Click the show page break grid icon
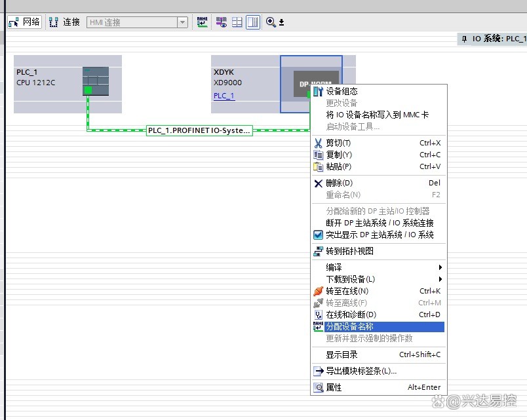Screen dimensions: 527x420 (x=237, y=22)
